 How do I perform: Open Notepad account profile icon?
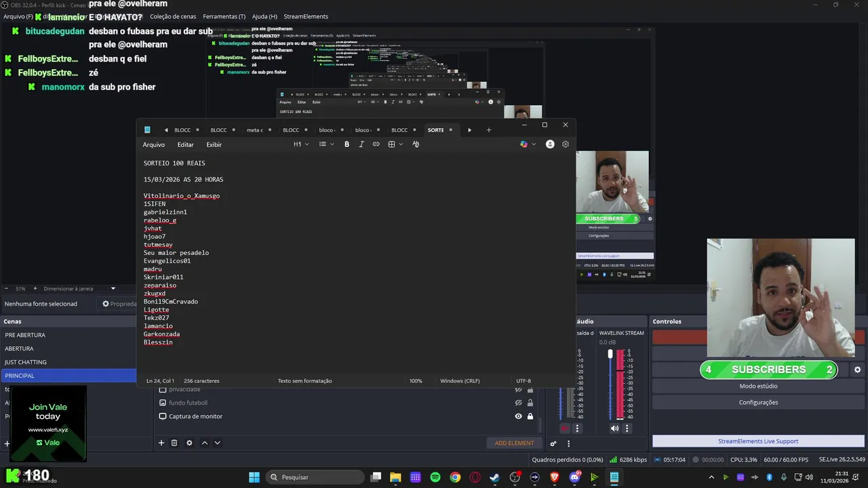[550, 144]
